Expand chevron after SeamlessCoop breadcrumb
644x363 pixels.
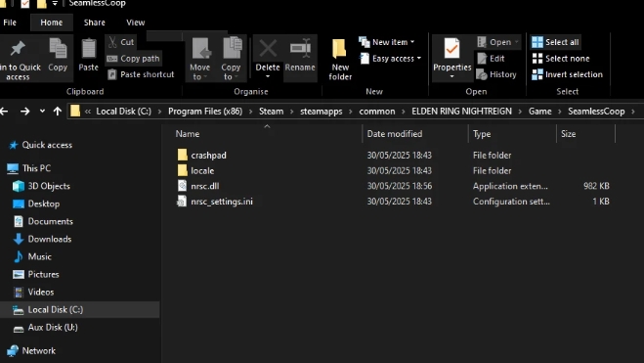(x=633, y=112)
